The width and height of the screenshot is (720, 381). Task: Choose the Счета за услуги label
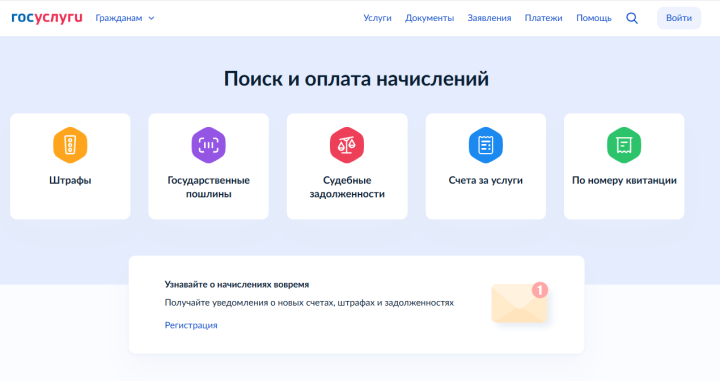click(x=485, y=180)
